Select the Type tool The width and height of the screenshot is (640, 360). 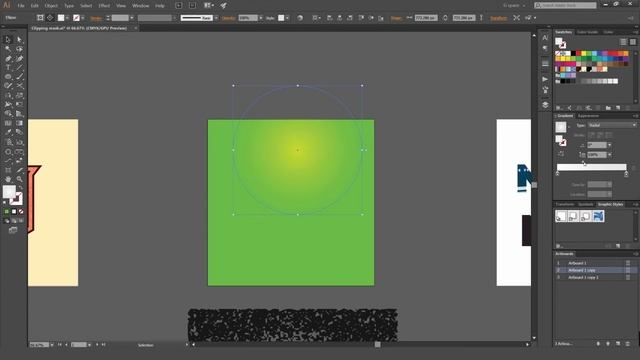(x=7, y=68)
